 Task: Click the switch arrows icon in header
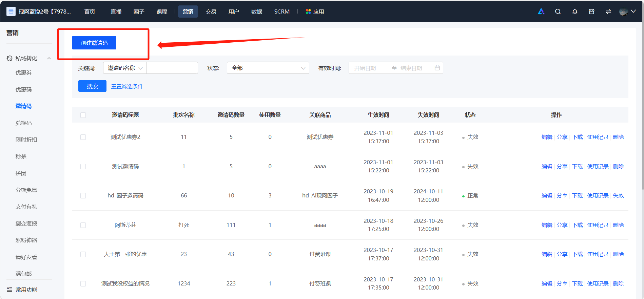[x=608, y=12]
